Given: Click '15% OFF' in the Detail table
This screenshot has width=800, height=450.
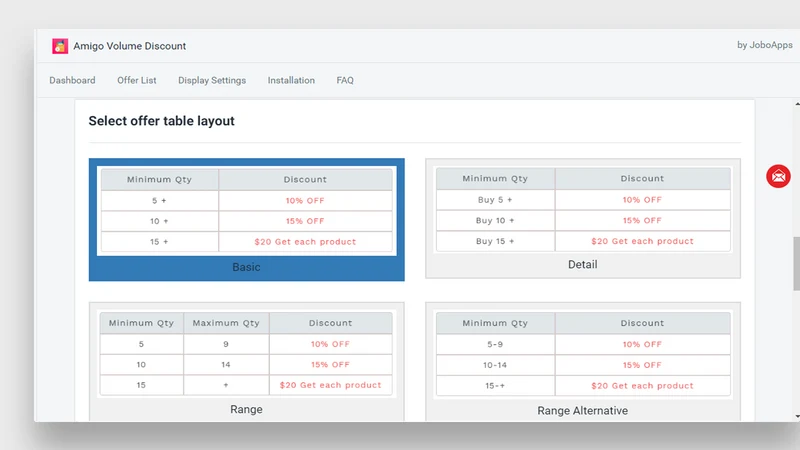Looking at the screenshot, I should [x=642, y=220].
